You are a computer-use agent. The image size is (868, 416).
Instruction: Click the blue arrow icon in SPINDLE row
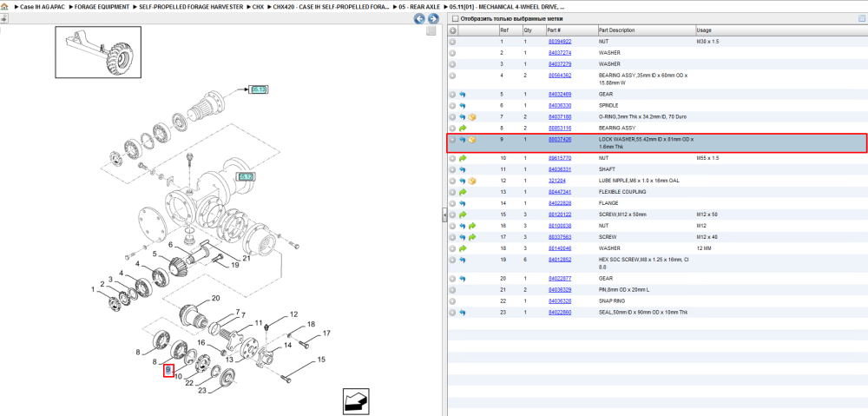coord(463,106)
